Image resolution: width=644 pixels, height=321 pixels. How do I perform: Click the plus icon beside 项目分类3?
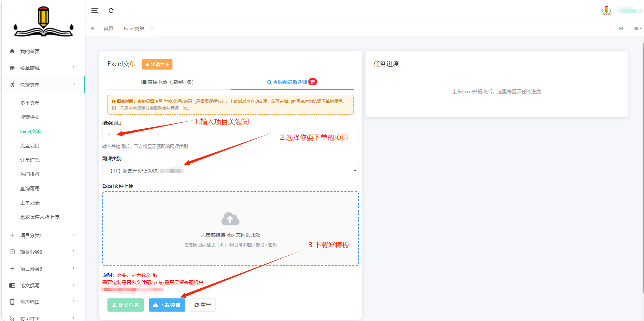tap(12, 268)
